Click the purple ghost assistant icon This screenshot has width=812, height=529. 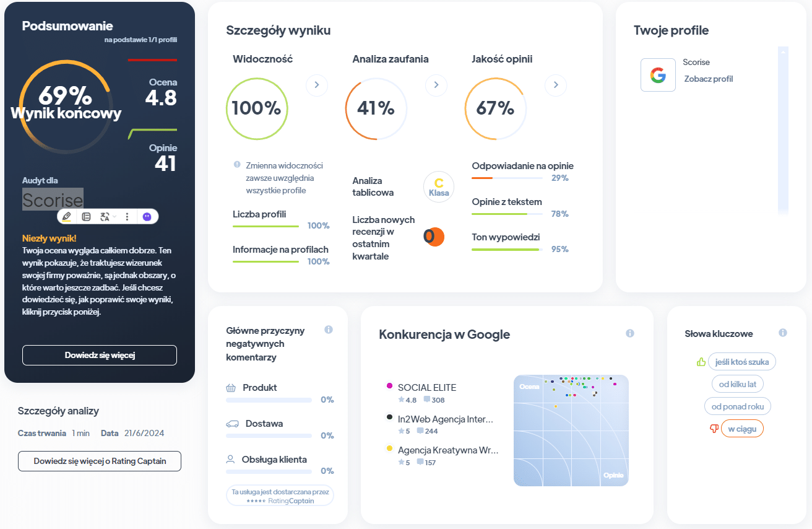click(x=147, y=217)
